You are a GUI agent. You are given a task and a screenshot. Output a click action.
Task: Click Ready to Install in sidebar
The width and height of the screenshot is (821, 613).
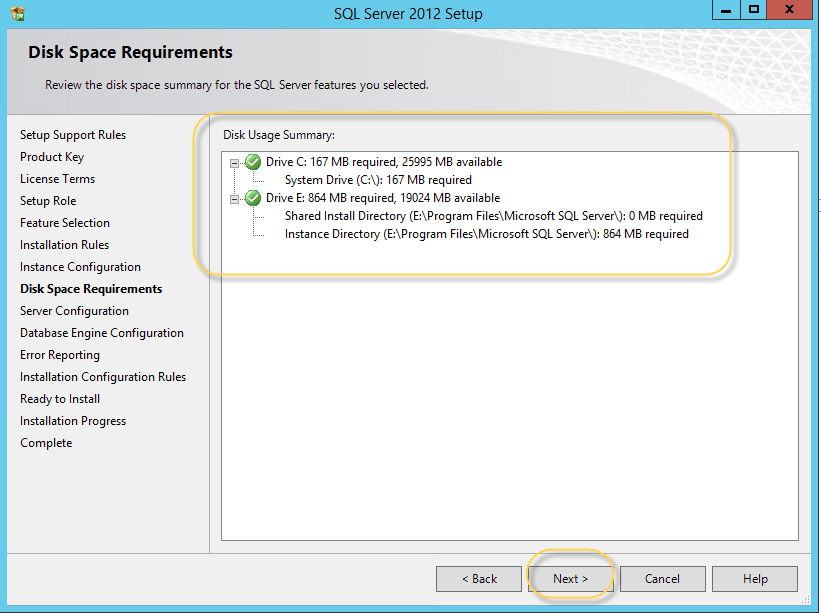pos(60,399)
